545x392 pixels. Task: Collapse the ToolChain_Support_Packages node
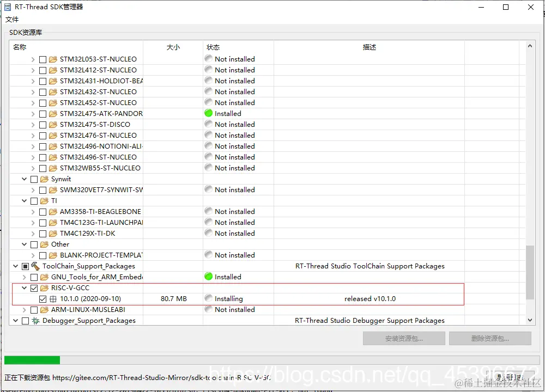pyautogui.click(x=16, y=266)
